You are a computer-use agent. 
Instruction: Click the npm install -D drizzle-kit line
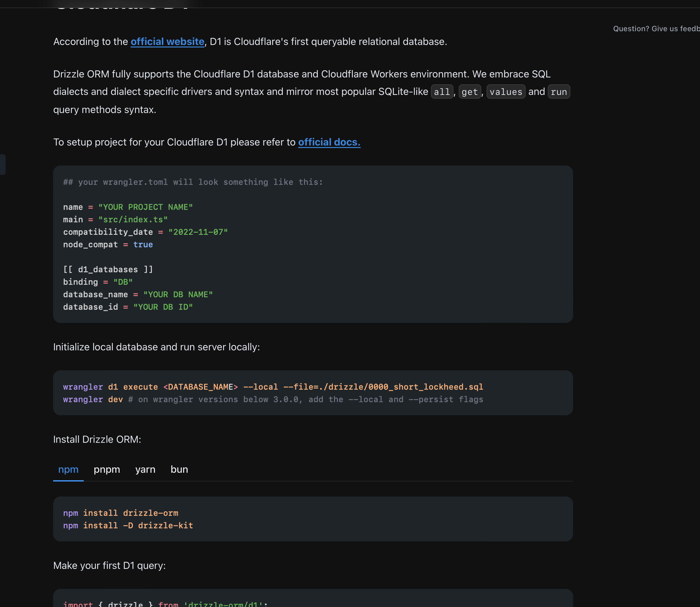128,526
